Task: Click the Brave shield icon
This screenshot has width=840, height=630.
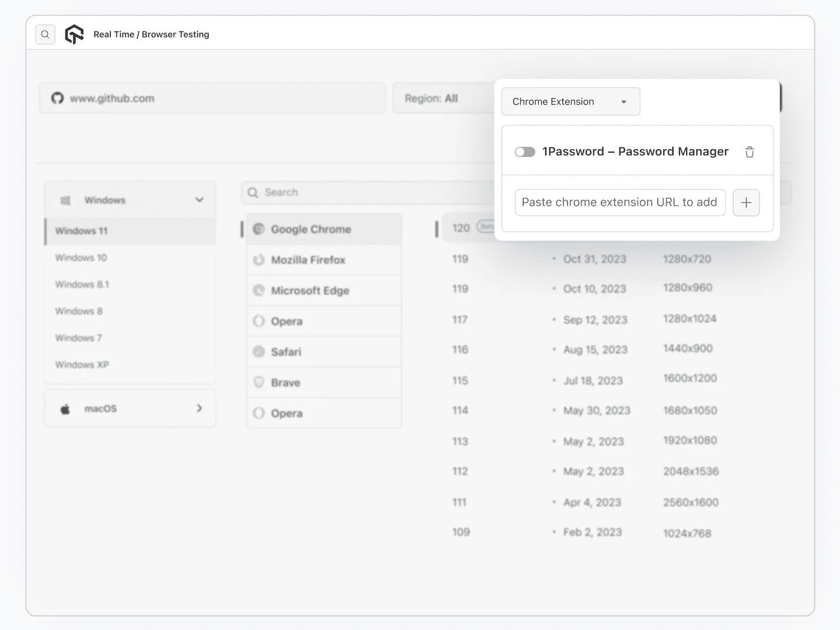Action: click(258, 382)
